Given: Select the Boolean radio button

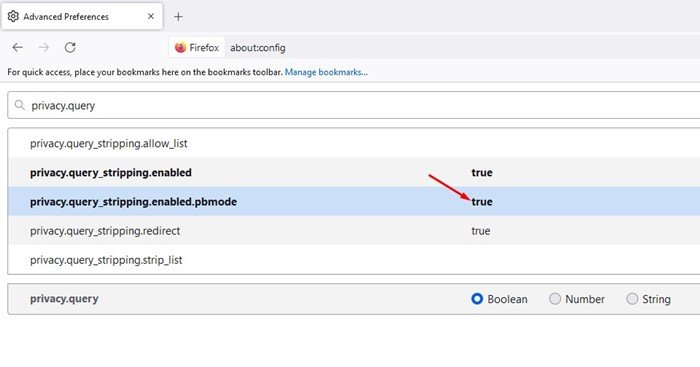Looking at the screenshot, I should click(477, 299).
